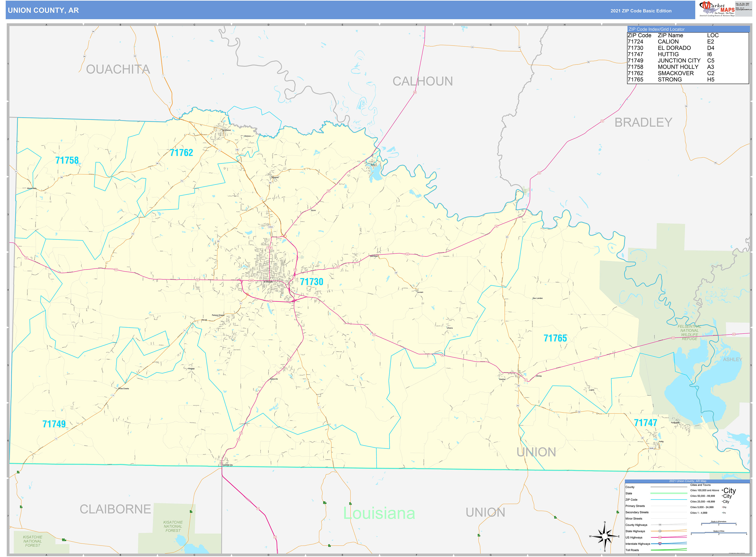Select the US Highways shield symbol in legend

click(660, 538)
